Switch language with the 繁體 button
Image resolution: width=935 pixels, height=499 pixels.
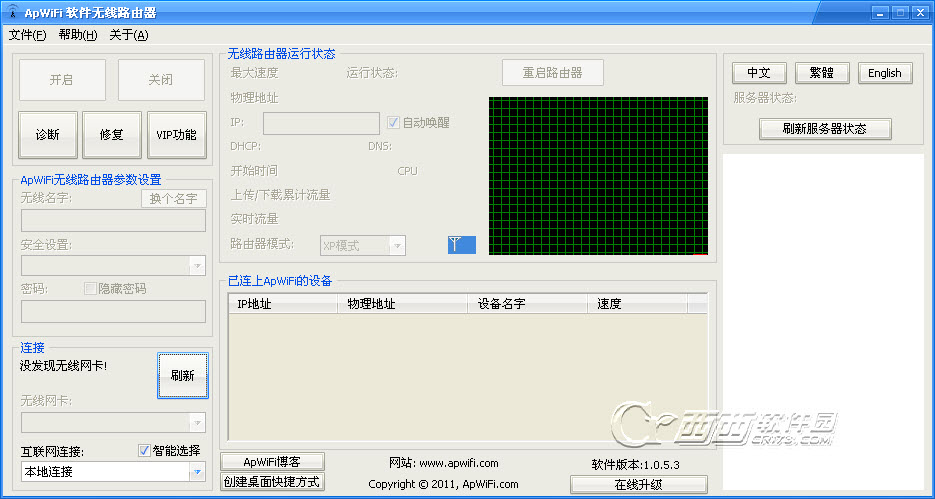pyautogui.click(x=822, y=73)
